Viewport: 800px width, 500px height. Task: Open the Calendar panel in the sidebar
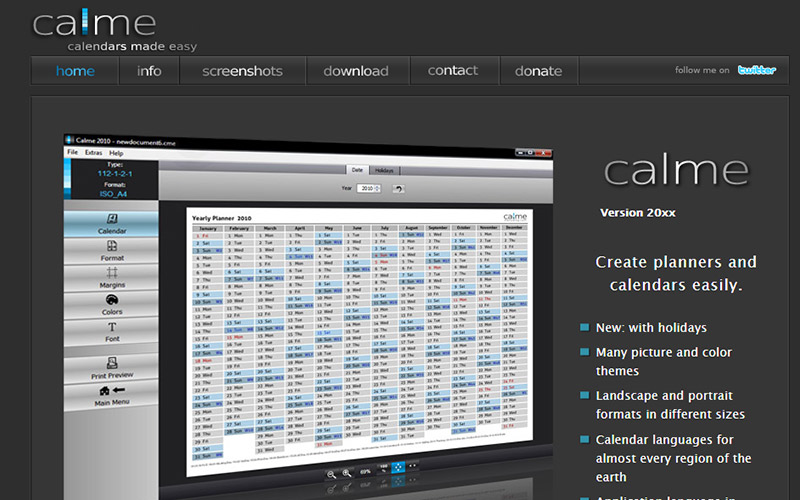(x=111, y=224)
